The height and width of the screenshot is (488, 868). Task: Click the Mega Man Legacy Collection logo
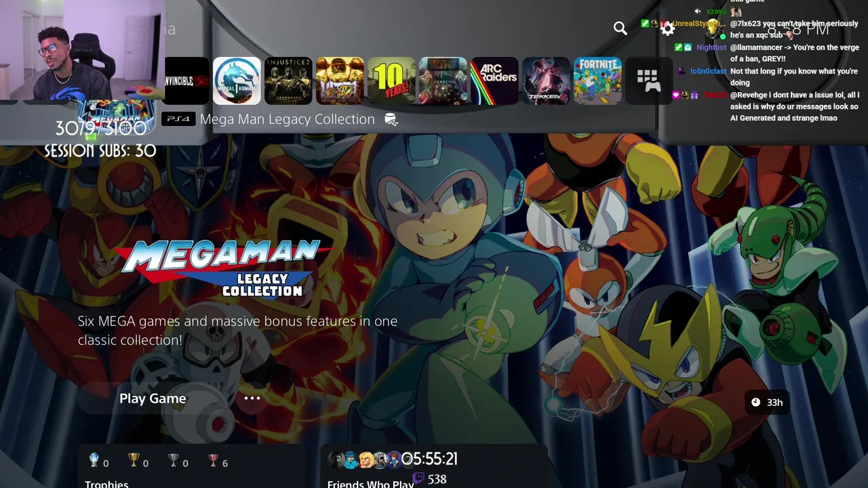[222, 269]
